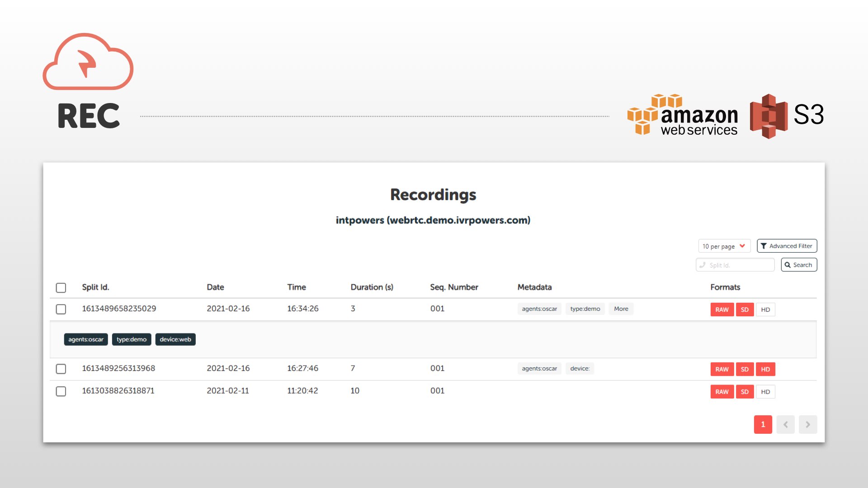This screenshot has width=868, height=488.
Task: Open the 10 per page dropdown
Action: pos(724,246)
